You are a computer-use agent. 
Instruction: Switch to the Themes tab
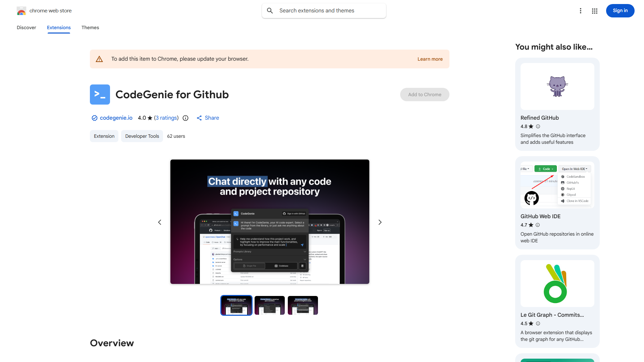(90, 27)
